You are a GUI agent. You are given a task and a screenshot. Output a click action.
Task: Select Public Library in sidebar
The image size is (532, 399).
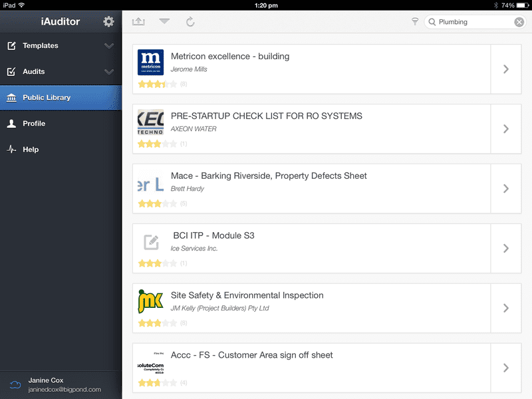point(61,98)
